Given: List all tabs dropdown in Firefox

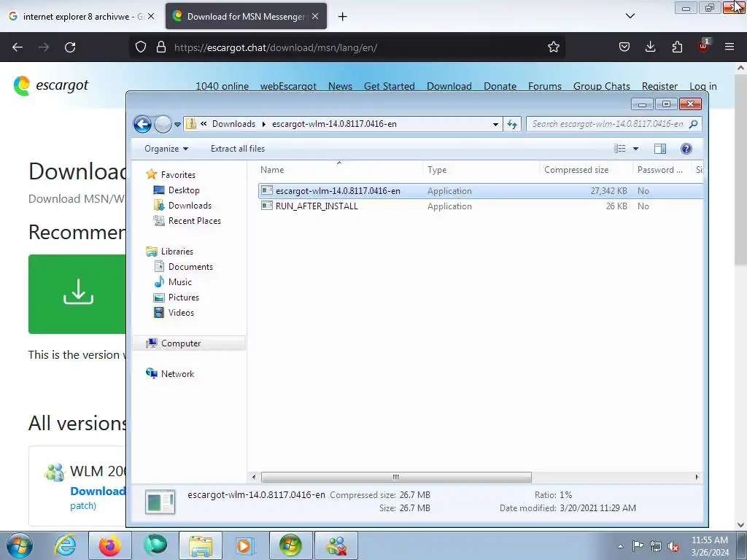Looking at the screenshot, I should pyautogui.click(x=630, y=16).
